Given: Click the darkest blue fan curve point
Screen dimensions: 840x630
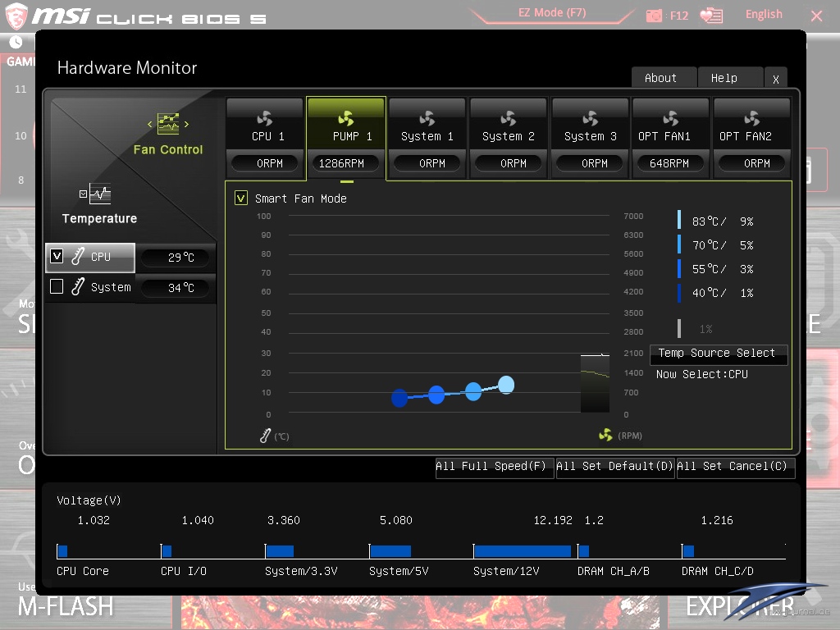Looking at the screenshot, I should (399, 398).
